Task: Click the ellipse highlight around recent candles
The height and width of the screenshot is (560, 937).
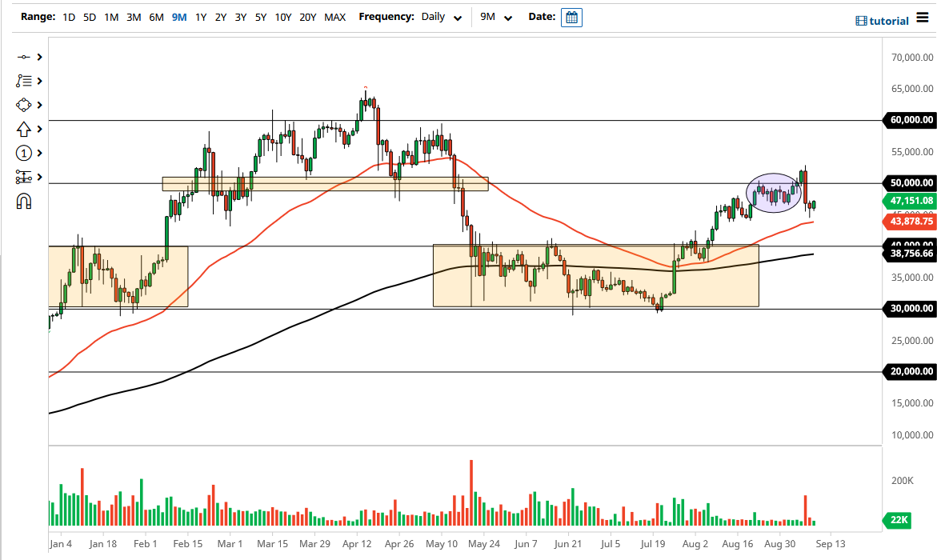Action: pyautogui.click(x=775, y=192)
